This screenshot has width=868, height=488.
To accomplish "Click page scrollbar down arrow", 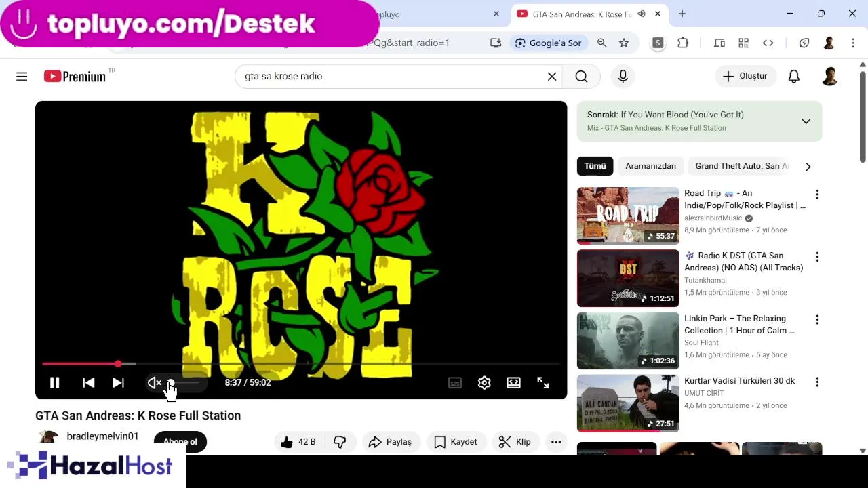I will pos(863,451).
